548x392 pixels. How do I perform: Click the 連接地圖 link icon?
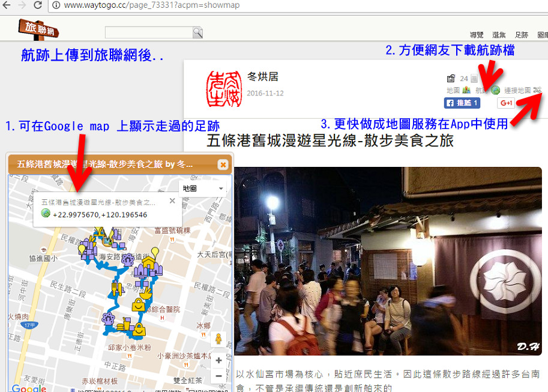click(x=537, y=90)
